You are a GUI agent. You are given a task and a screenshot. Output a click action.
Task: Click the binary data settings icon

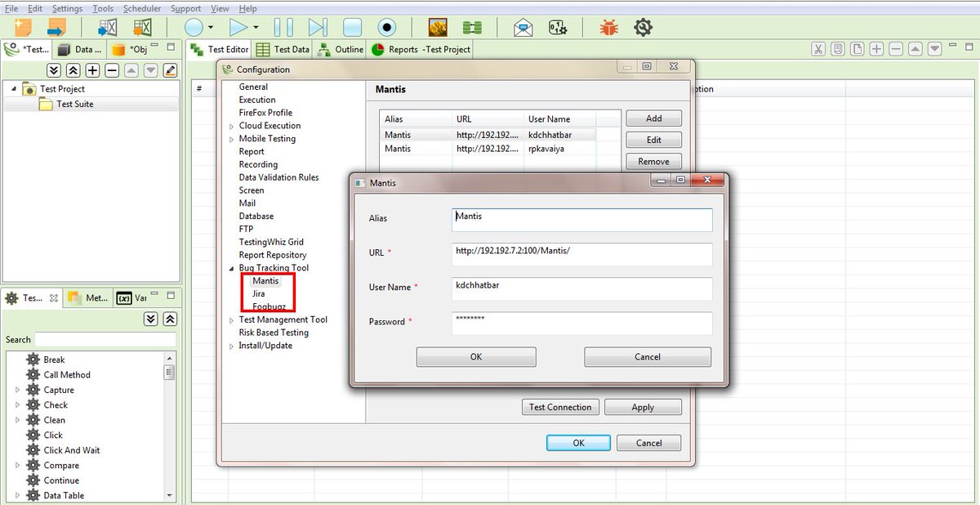click(x=558, y=27)
